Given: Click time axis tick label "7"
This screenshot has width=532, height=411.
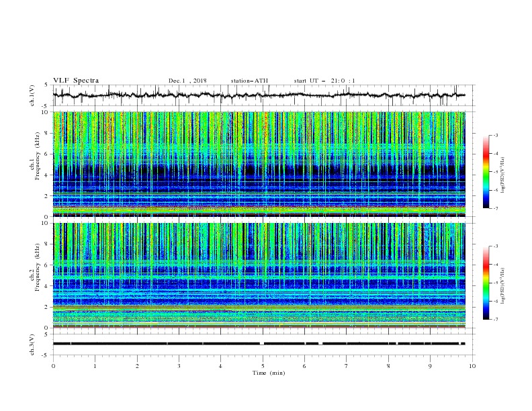Looking at the screenshot, I should click(x=347, y=366).
